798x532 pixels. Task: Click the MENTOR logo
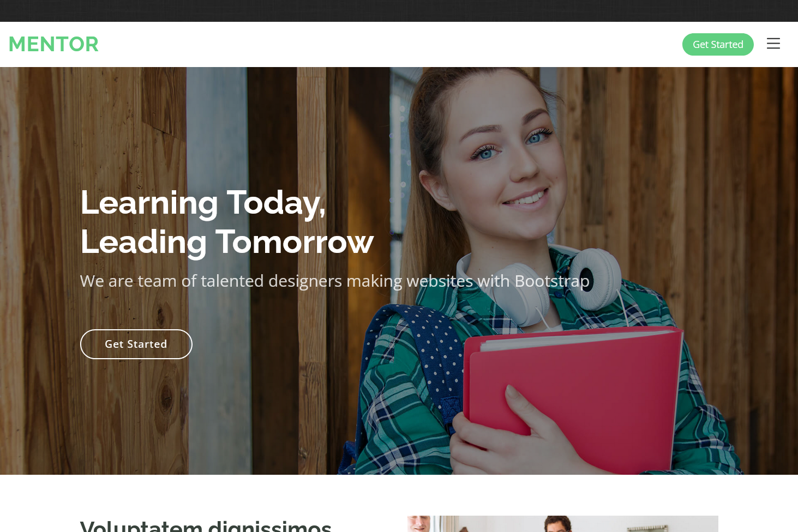click(53, 44)
